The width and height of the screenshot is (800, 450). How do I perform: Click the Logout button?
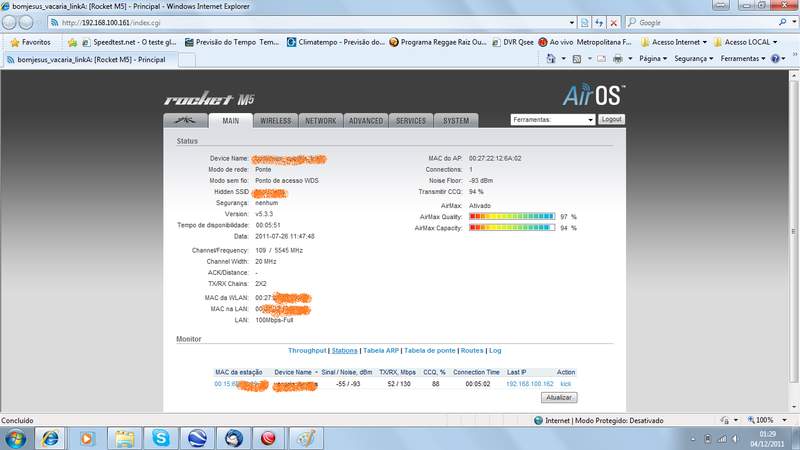tap(611, 119)
